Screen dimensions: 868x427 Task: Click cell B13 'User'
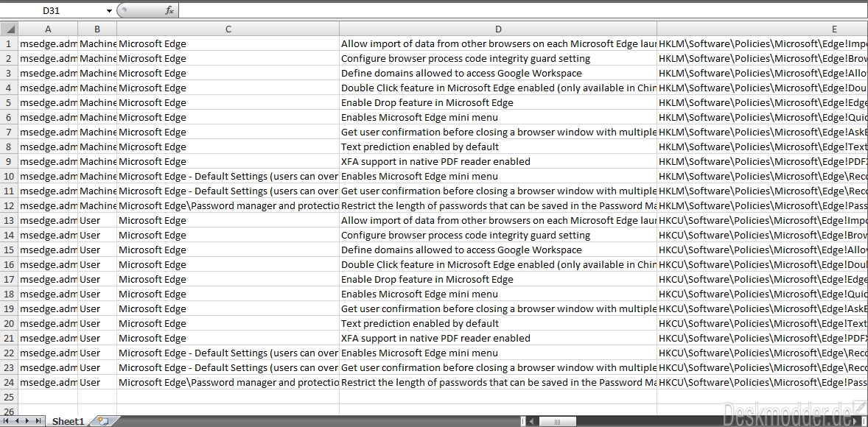click(97, 220)
